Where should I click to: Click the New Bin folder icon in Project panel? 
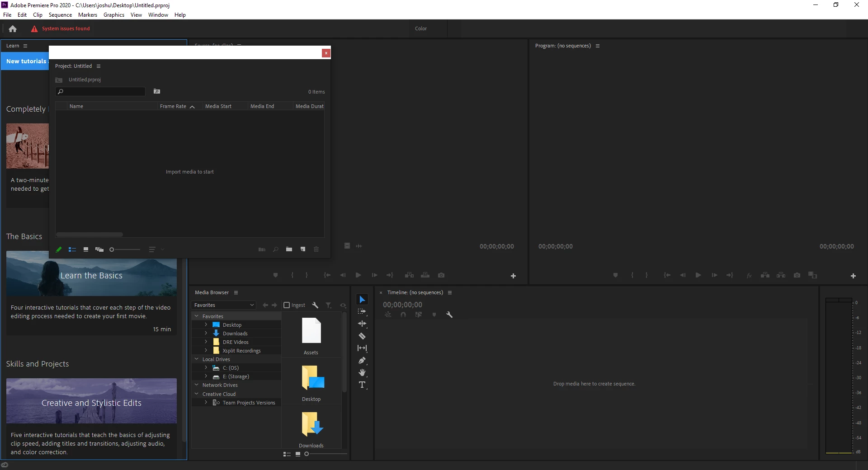point(289,249)
